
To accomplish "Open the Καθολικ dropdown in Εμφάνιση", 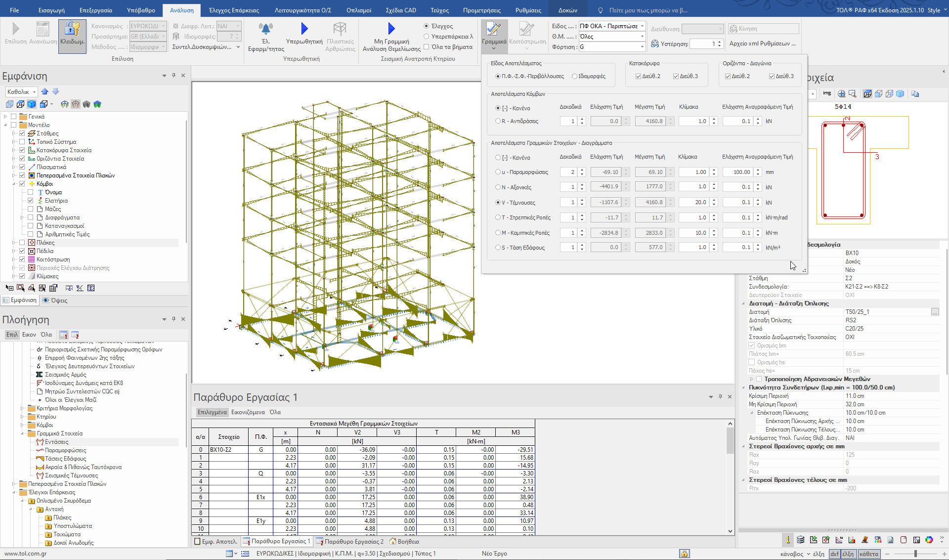I will (34, 92).
